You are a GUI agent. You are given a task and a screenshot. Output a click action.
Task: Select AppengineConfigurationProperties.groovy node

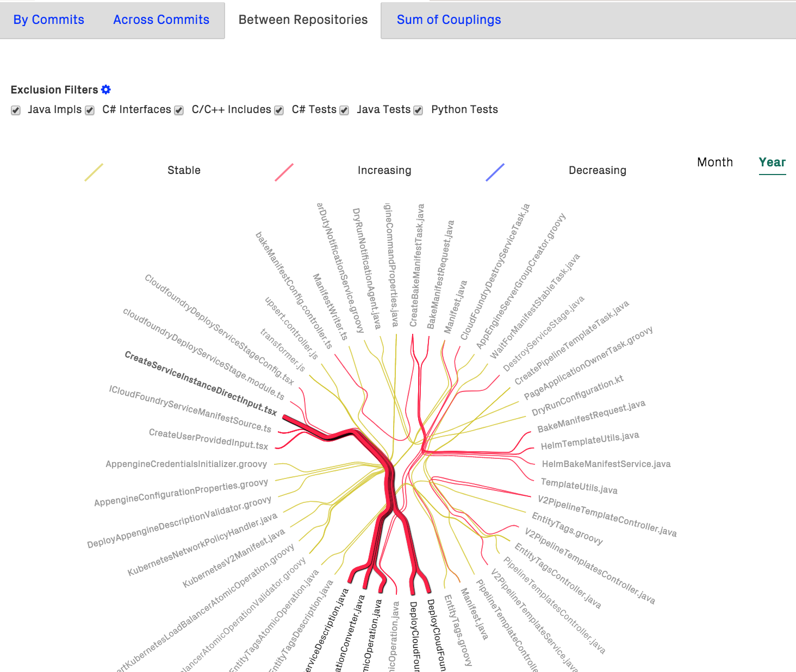(x=181, y=493)
